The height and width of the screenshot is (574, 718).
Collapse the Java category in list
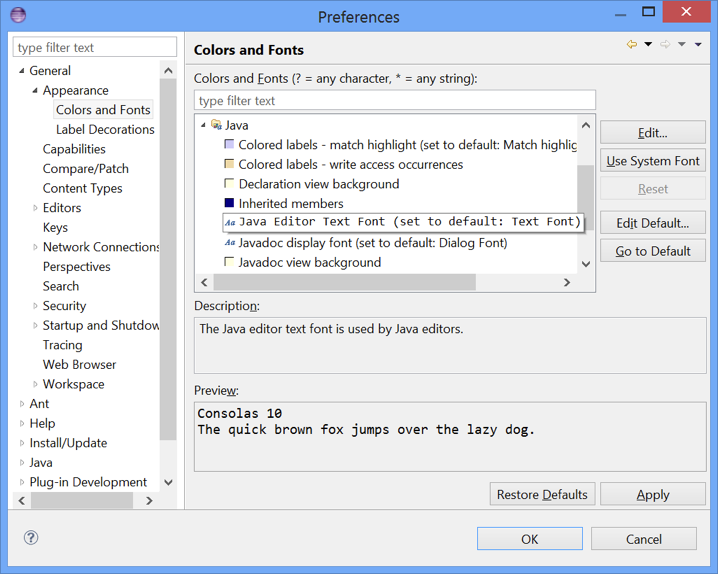point(204,126)
